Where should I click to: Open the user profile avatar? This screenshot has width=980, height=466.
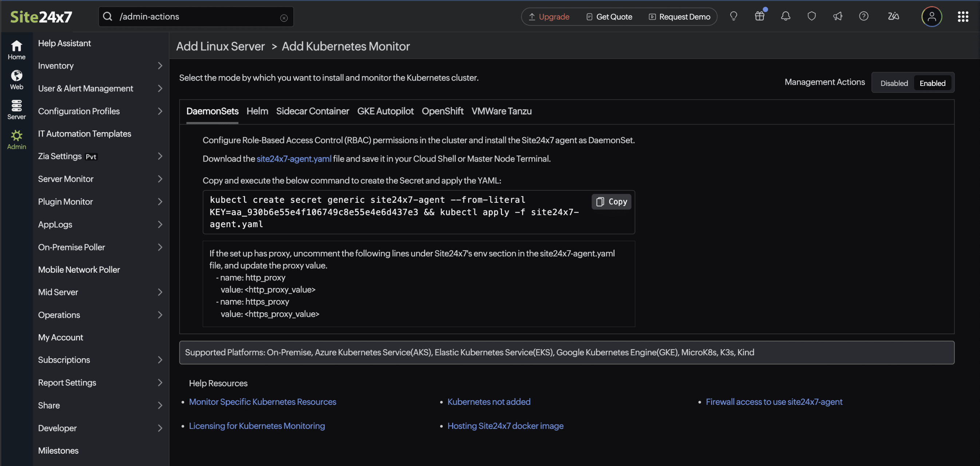click(x=932, y=17)
